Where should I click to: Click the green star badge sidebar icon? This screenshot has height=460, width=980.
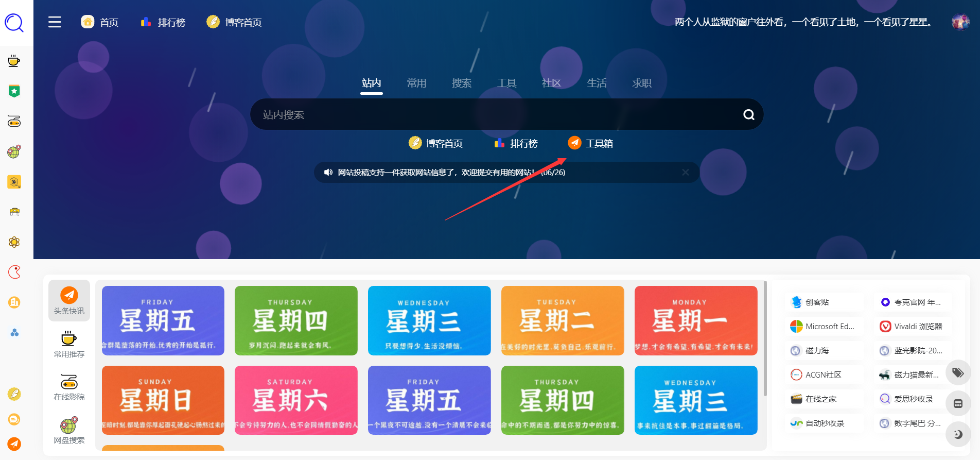pyautogui.click(x=14, y=91)
